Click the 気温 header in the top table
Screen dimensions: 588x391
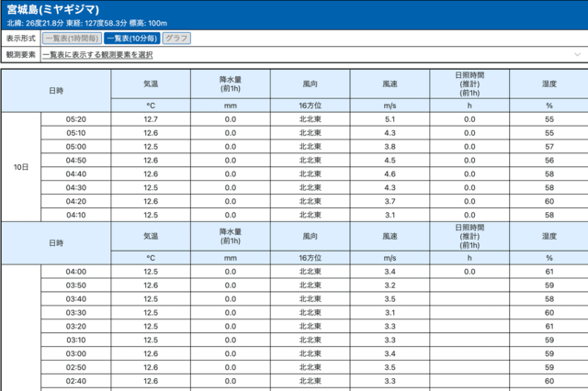coord(151,84)
